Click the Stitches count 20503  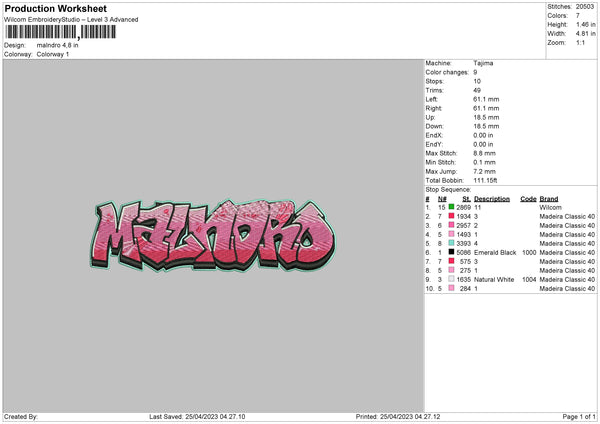[x=585, y=7]
